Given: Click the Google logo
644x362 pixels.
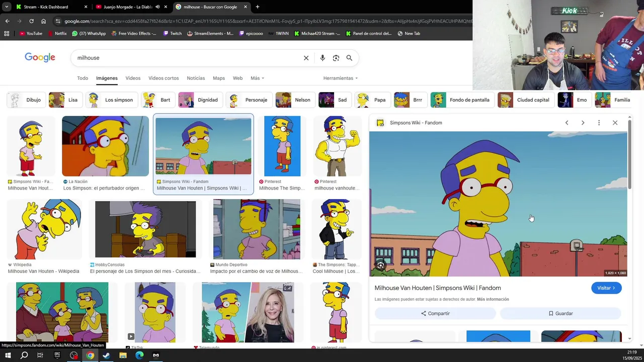Looking at the screenshot, I should click(x=40, y=57).
